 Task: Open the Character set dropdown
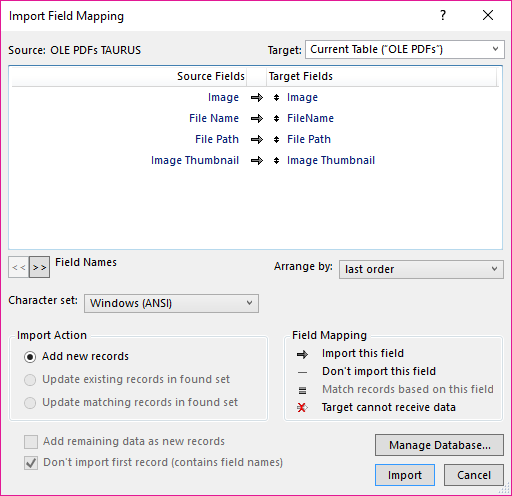171,303
